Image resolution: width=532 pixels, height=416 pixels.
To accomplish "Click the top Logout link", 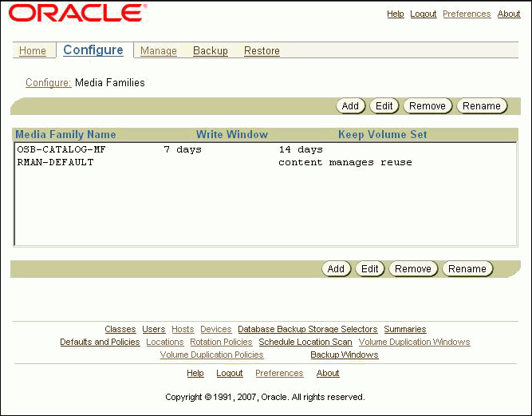I will click(x=424, y=14).
